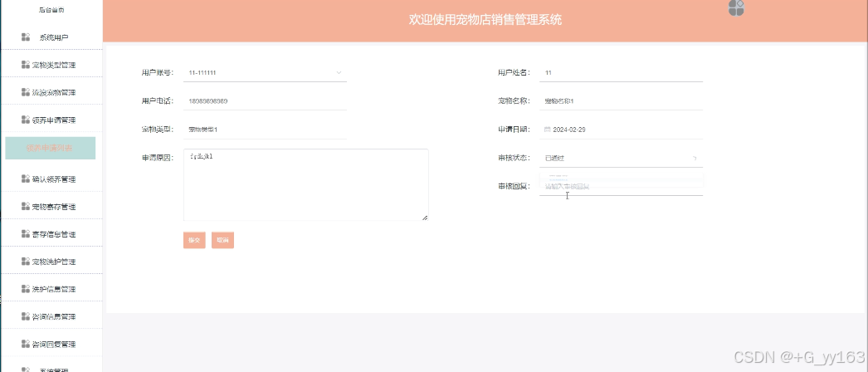Focus the 用户姓名 input field

coord(621,72)
